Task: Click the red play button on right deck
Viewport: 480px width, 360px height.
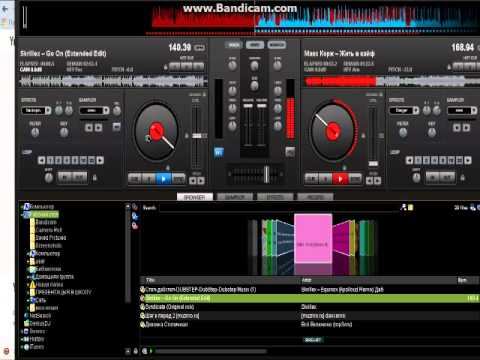Action: 340,179
